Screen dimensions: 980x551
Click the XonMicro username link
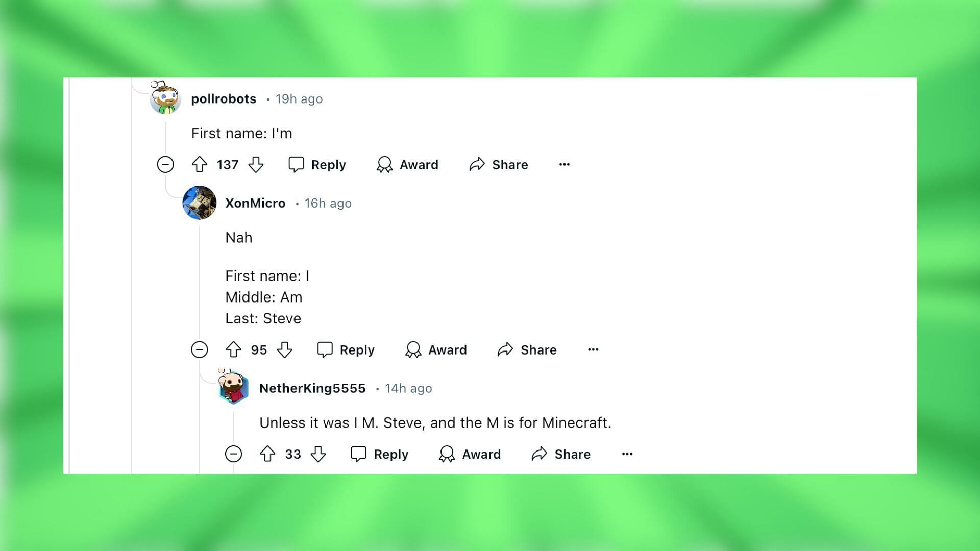[x=255, y=203]
